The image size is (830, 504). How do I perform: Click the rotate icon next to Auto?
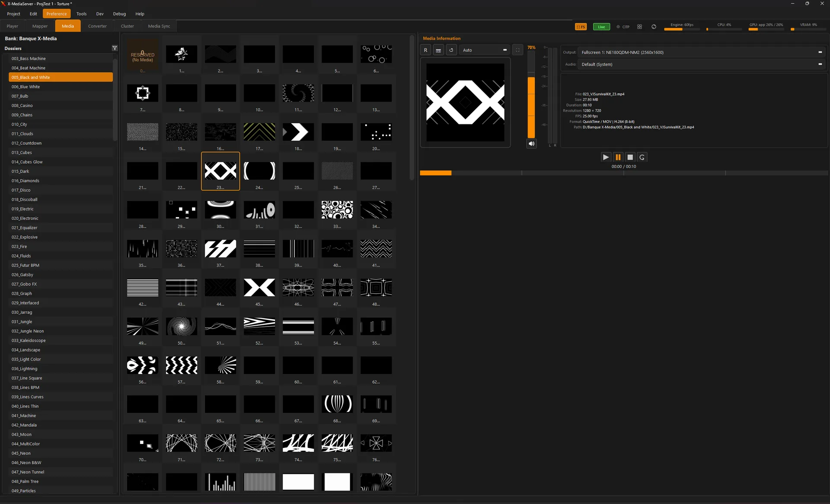[x=451, y=50]
